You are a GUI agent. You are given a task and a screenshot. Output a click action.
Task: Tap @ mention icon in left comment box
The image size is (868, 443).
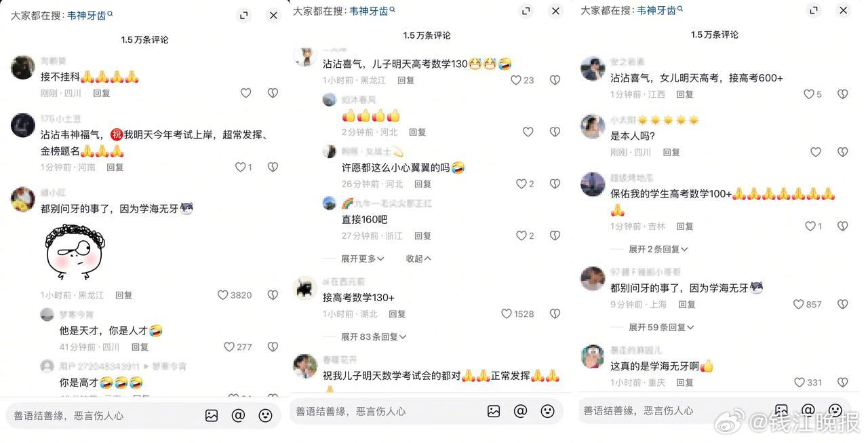point(238,416)
